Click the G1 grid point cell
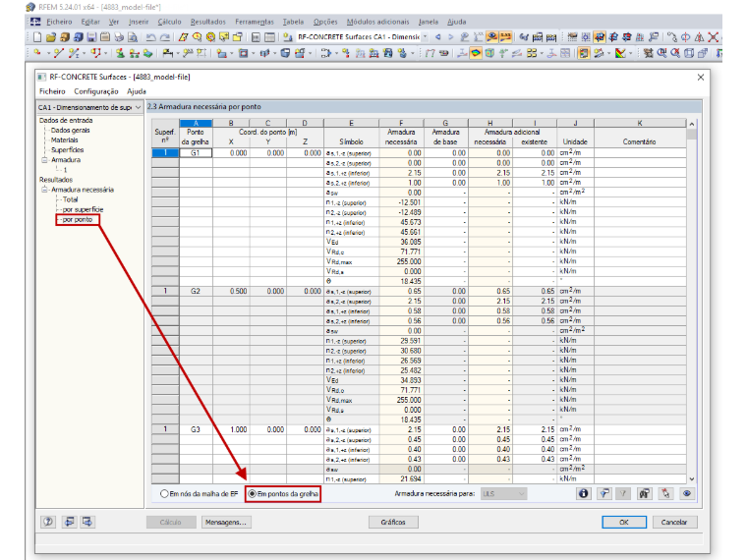Viewport: 747px width, 560px height. [x=196, y=153]
